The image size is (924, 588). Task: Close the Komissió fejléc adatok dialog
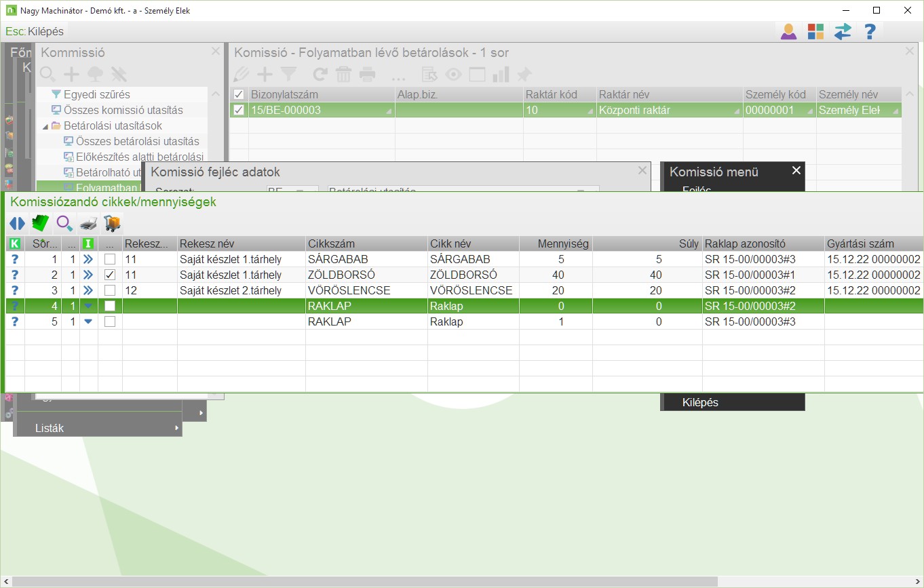point(642,170)
